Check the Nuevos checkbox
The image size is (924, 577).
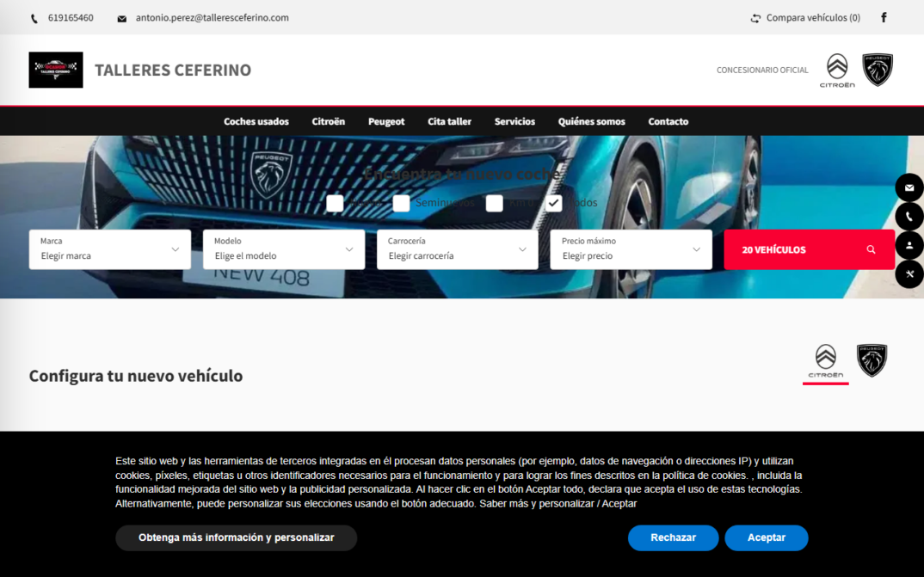(335, 203)
